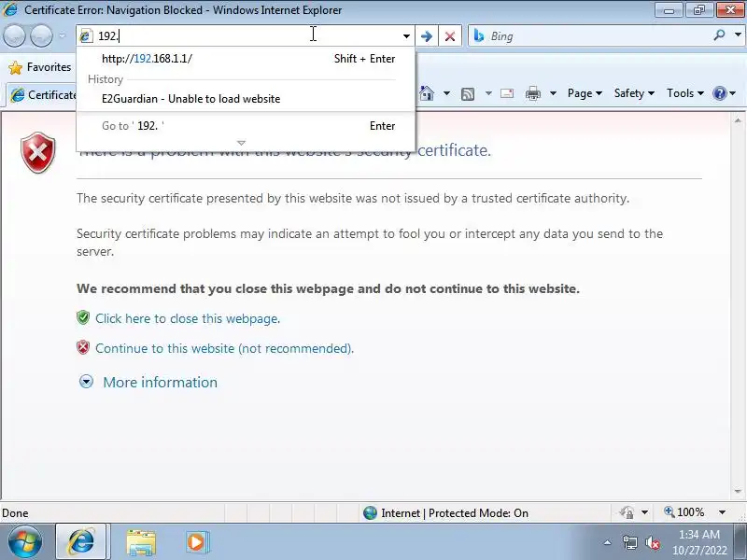Open the Favorites star button
This screenshot has height=560, width=747.
tap(39, 67)
